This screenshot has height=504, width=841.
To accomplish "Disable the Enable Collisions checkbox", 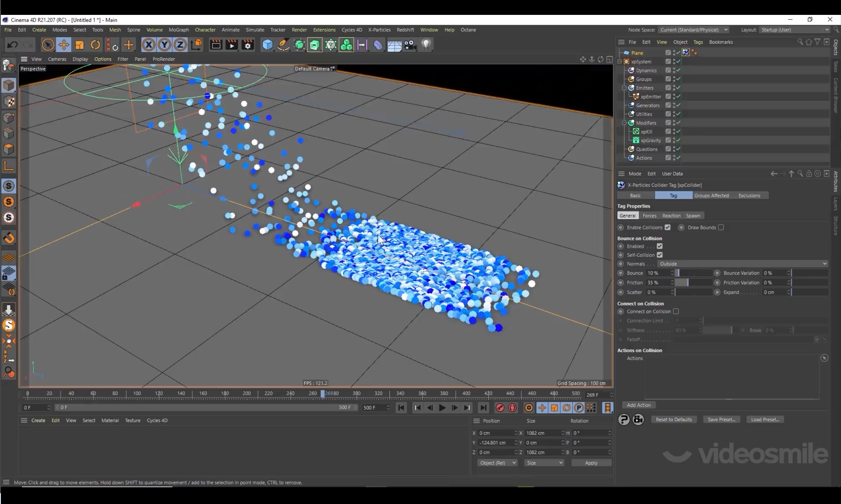I will 668,227.
